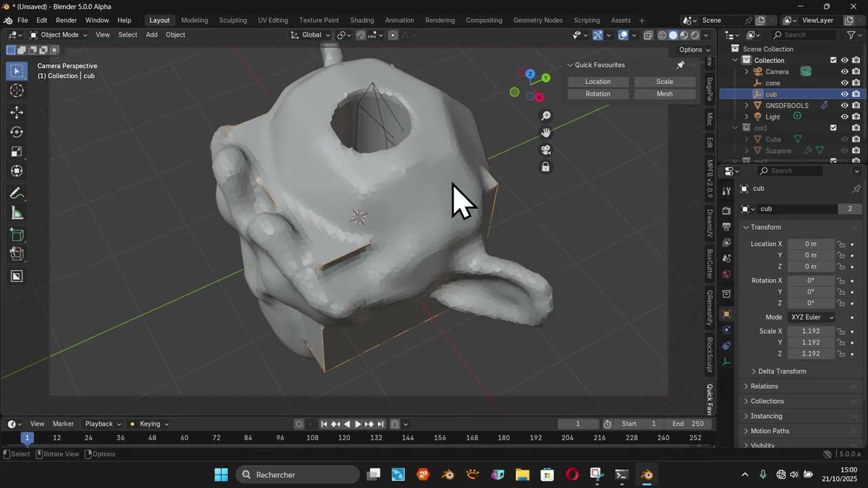The width and height of the screenshot is (868, 488).
Task: Open the Object Mode dropdown
Action: click(x=58, y=35)
